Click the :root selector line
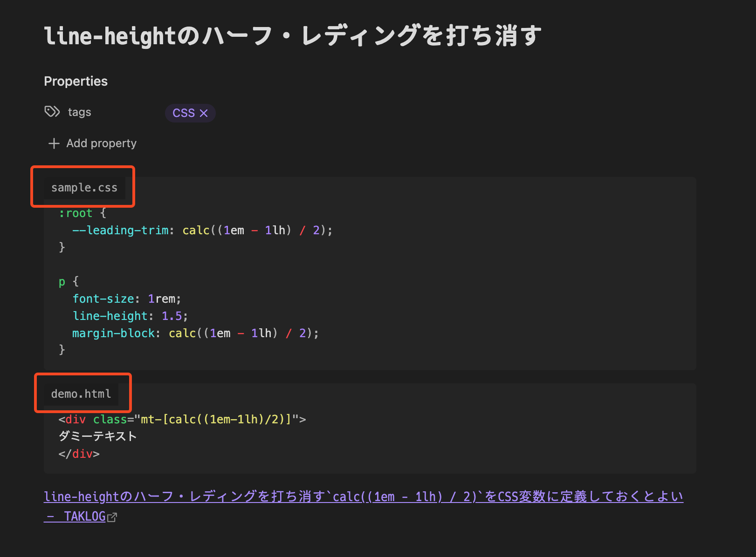Viewport: 756px width, 557px height. coord(82,213)
